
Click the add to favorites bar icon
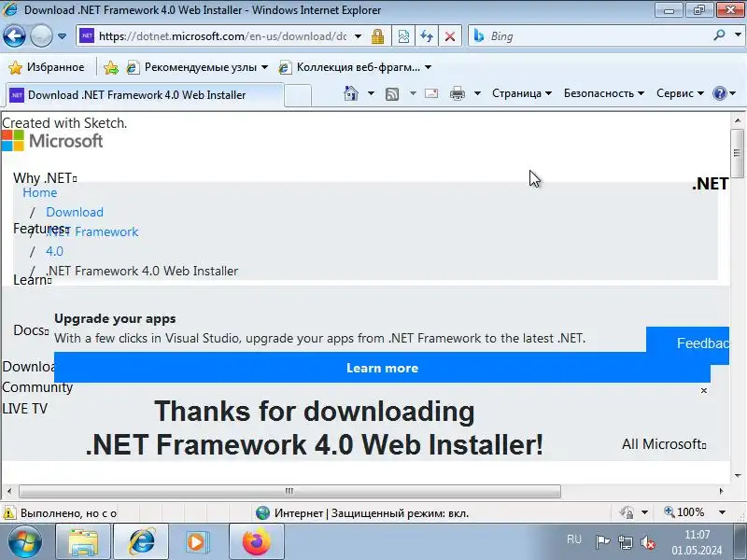(111, 67)
